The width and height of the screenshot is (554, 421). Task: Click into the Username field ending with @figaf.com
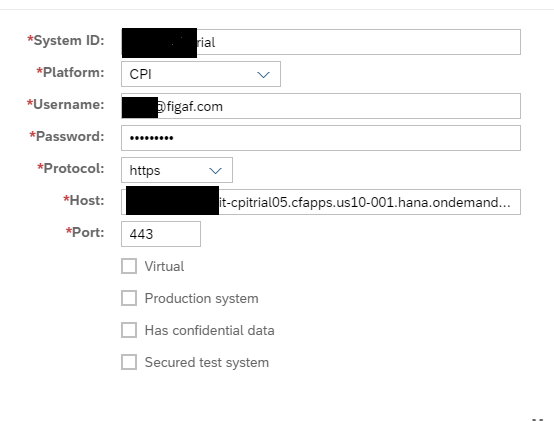coord(321,106)
